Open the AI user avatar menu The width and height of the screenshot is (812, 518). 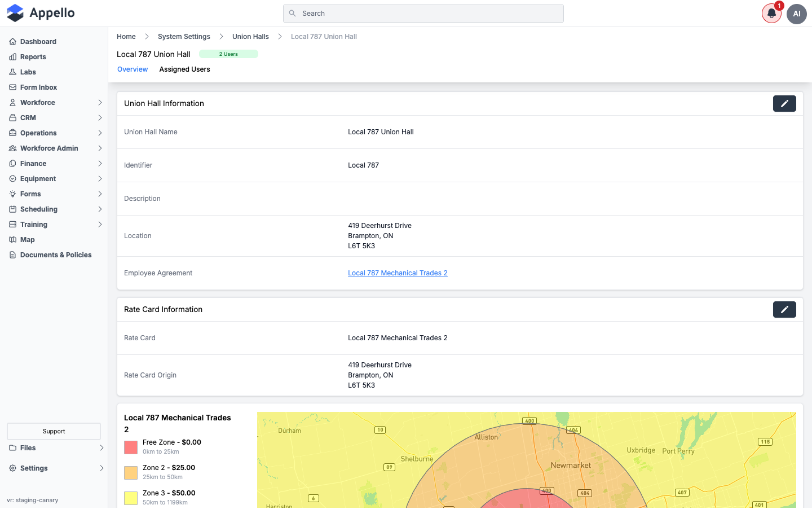(797, 14)
